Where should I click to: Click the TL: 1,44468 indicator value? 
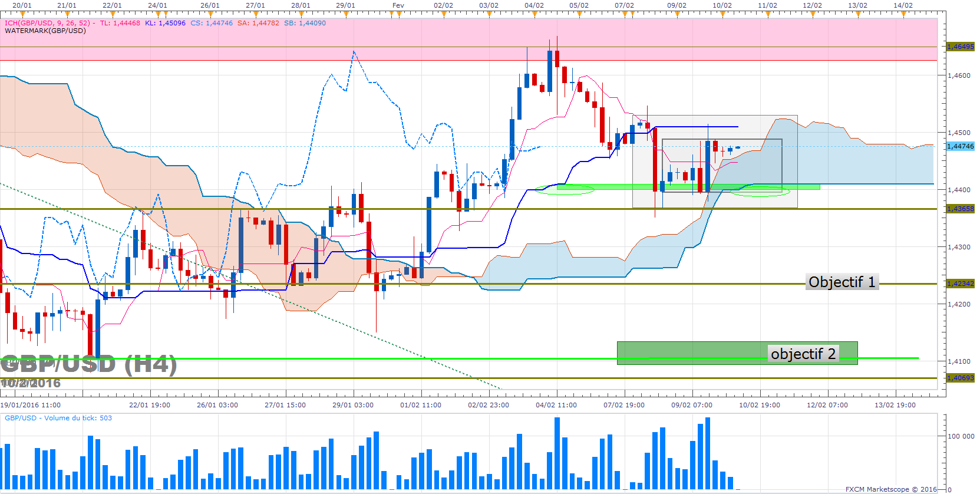tap(120, 23)
